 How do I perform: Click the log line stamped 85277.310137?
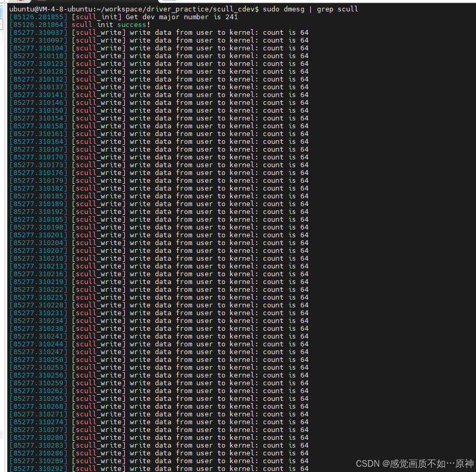[159, 87]
